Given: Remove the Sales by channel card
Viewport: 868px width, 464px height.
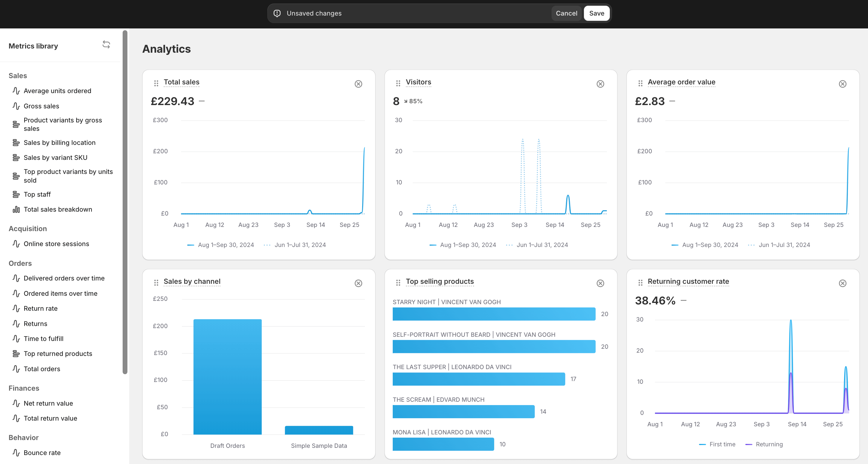Looking at the screenshot, I should point(358,283).
